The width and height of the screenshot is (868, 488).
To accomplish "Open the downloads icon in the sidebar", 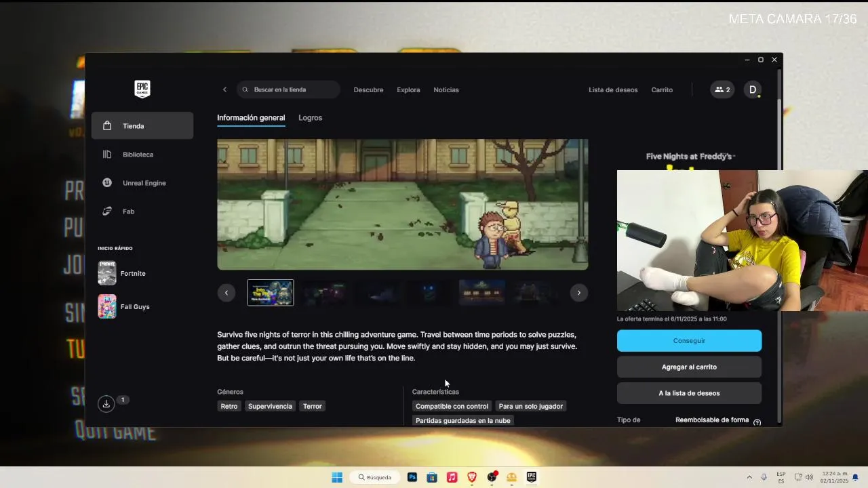I will (106, 404).
